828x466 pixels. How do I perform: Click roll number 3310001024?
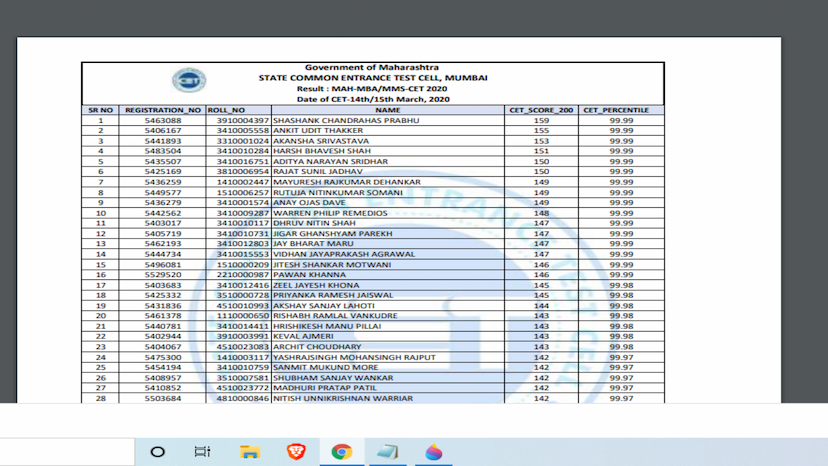pos(242,141)
